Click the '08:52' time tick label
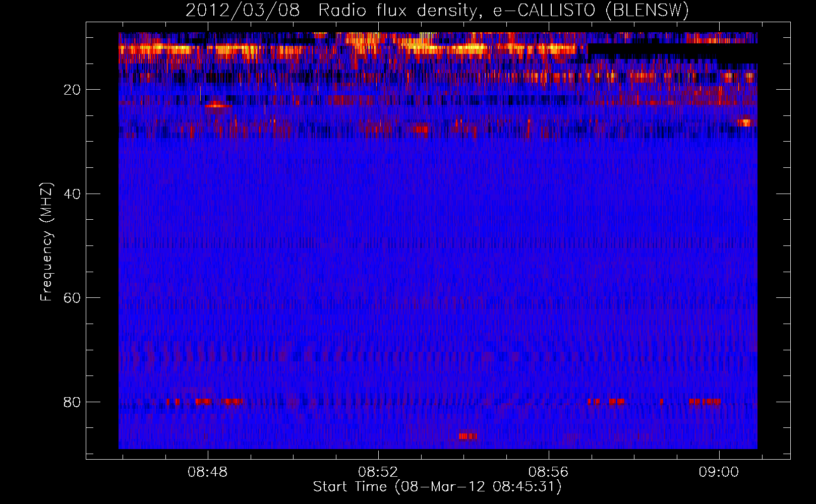The width and height of the screenshot is (816, 504). (x=378, y=472)
